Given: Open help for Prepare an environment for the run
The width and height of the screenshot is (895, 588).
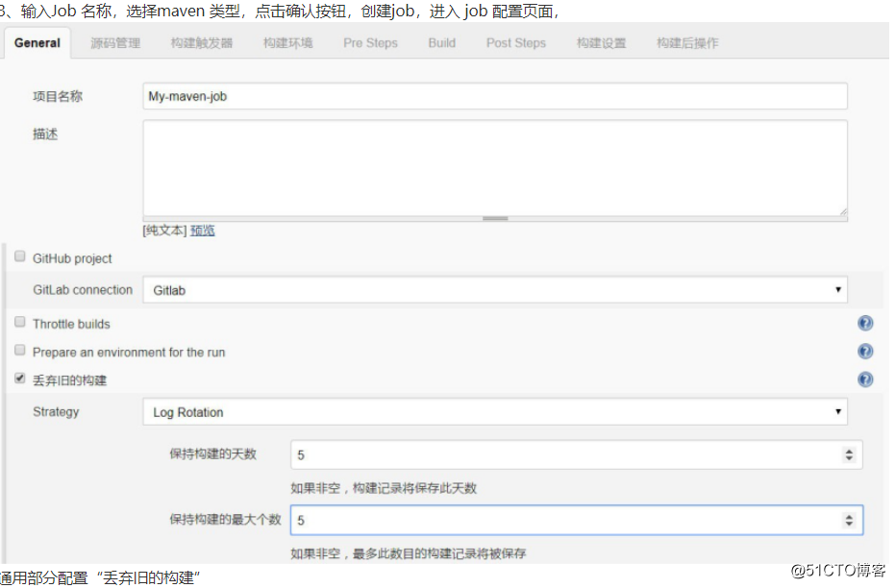Looking at the screenshot, I should pos(865,352).
